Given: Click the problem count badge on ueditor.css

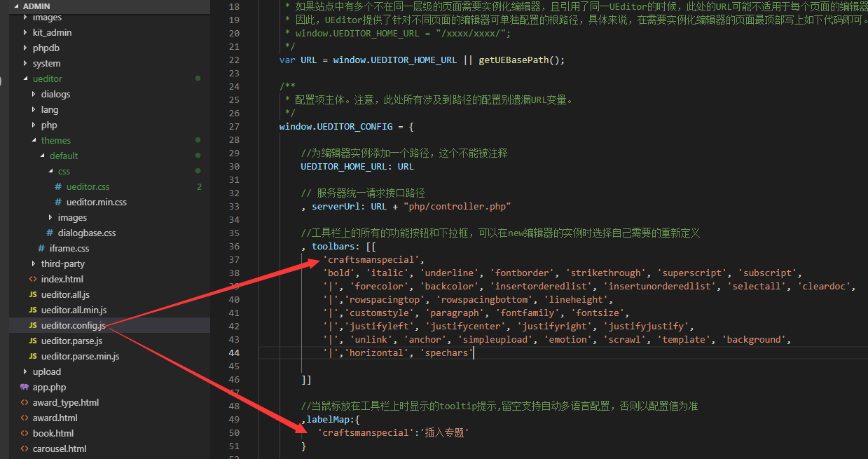Looking at the screenshot, I should (x=199, y=186).
